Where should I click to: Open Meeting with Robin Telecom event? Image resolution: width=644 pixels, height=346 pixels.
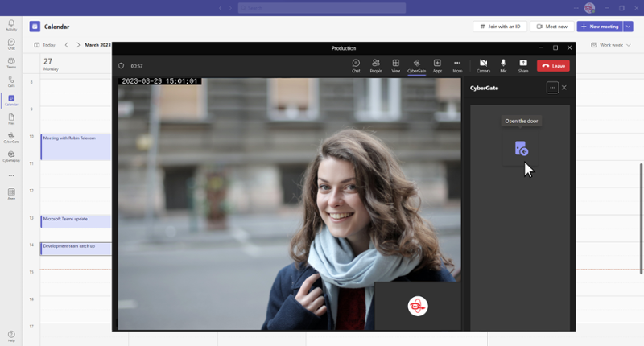pos(76,146)
